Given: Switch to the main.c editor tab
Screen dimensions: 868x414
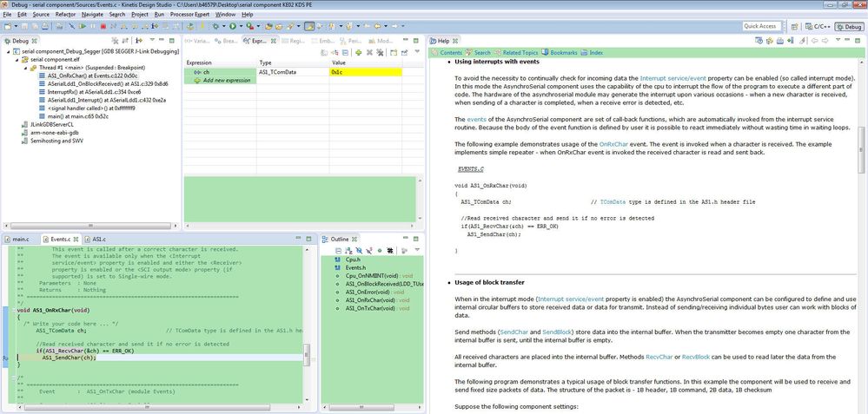Looking at the screenshot, I should click(x=17, y=240).
